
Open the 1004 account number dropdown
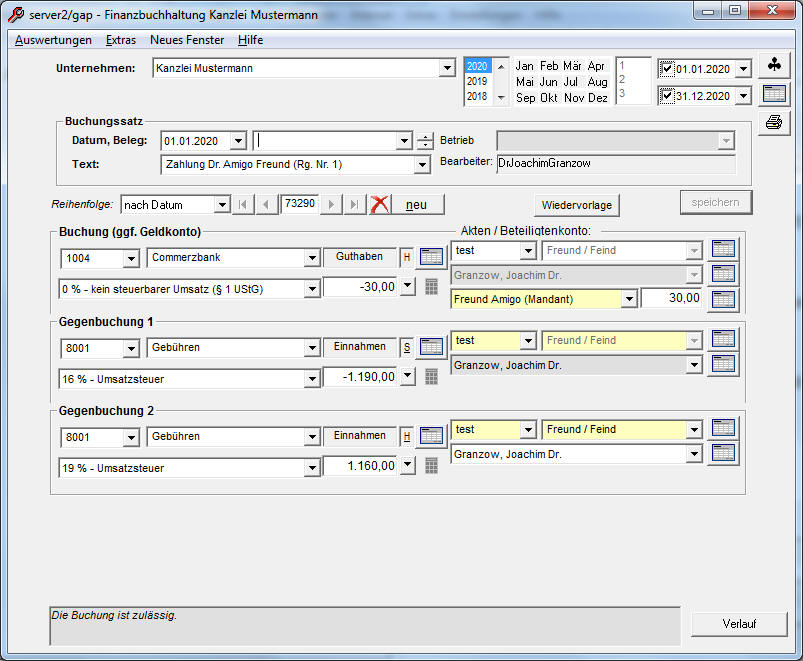point(131,259)
